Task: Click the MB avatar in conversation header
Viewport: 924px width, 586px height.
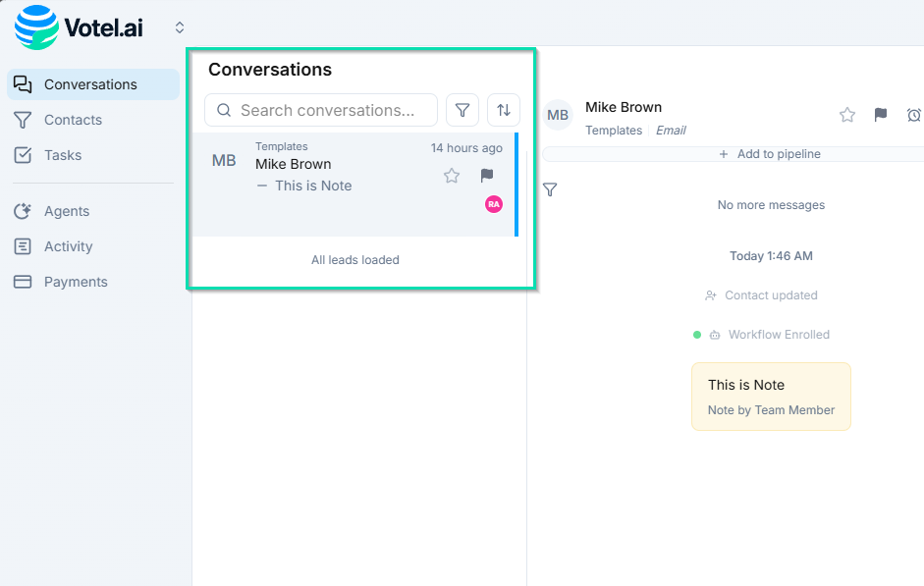Action: tap(558, 115)
